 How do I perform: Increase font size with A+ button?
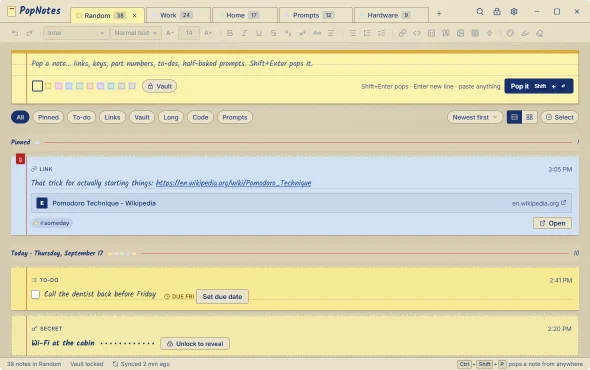[208, 33]
